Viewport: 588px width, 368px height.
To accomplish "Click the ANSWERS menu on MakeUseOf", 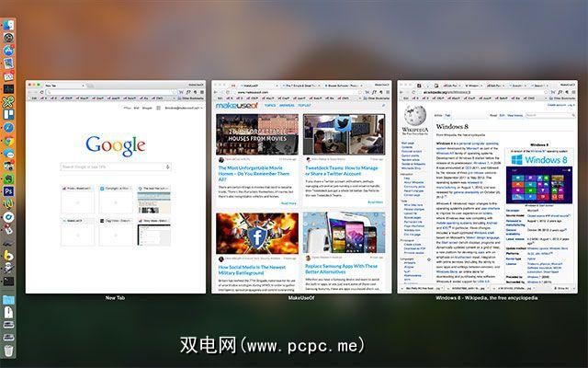I will pos(287,106).
